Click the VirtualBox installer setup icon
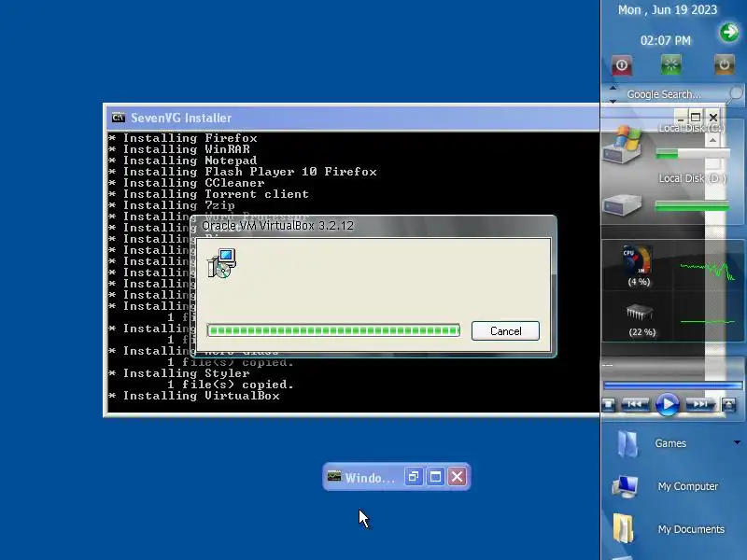This screenshot has width=747, height=560. pos(221,263)
